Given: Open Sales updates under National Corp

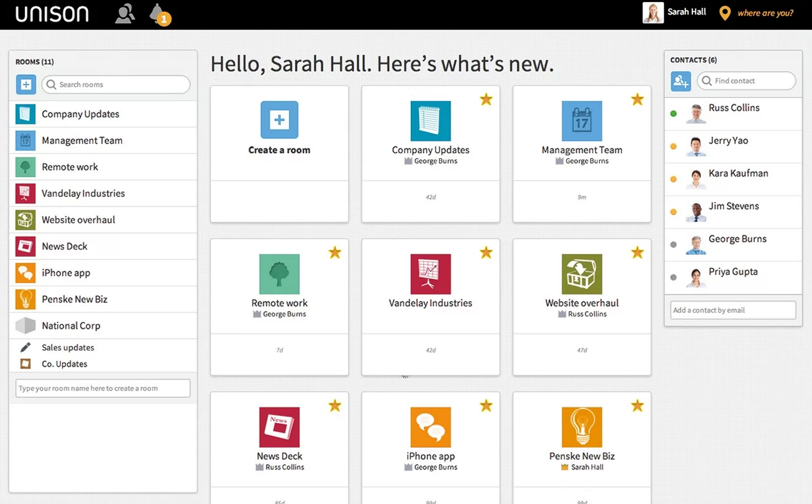Looking at the screenshot, I should click(x=68, y=348).
